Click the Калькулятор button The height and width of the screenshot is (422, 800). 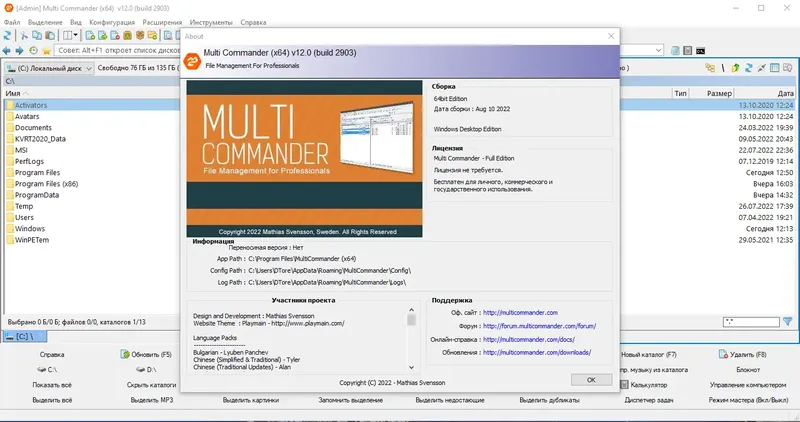(644, 385)
